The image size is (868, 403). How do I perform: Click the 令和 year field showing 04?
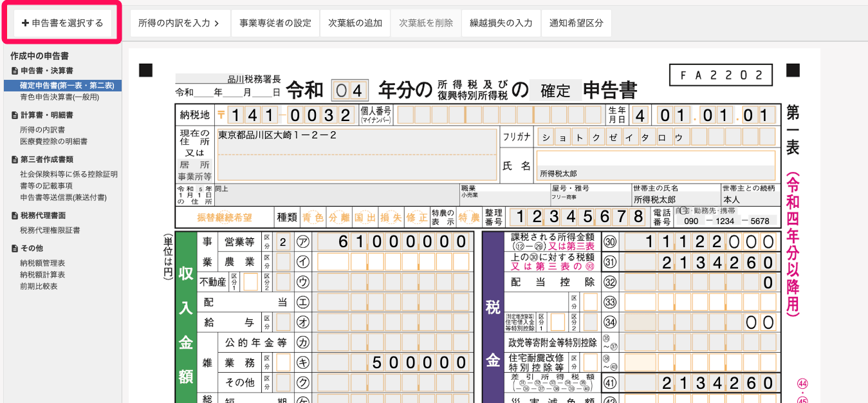[350, 89]
